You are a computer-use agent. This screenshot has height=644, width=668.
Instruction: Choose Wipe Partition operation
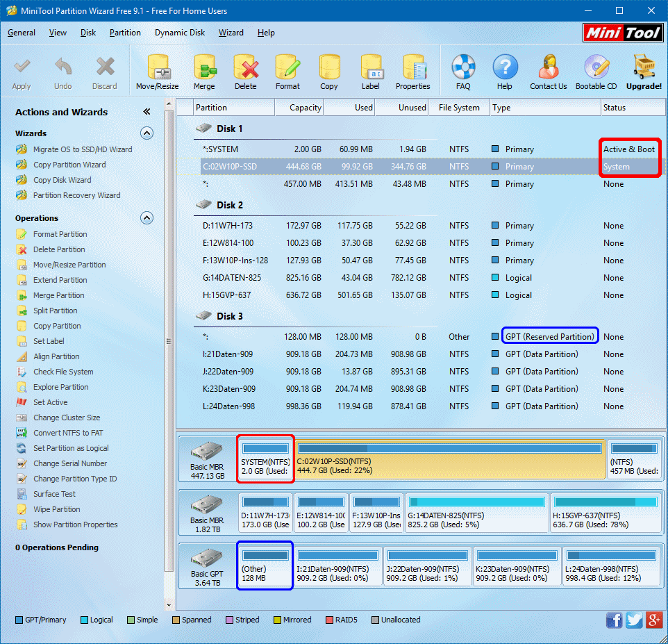tap(56, 509)
